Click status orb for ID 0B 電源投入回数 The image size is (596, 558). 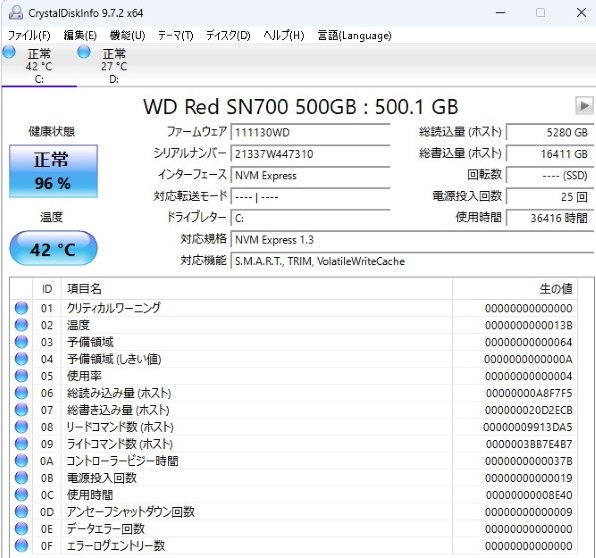(21, 478)
